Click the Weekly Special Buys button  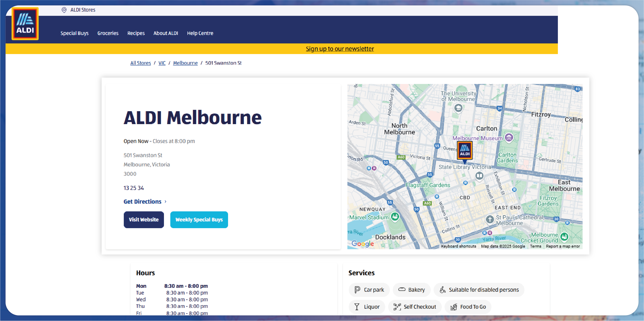point(199,220)
